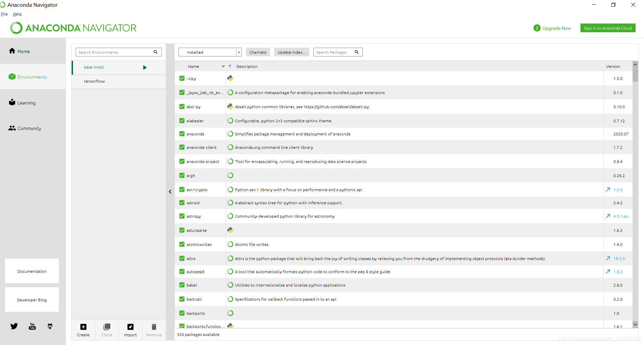Click the Name column sort arrow
Image resolution: width=644 pixels, height=345 pixels.
click(223, 67)
